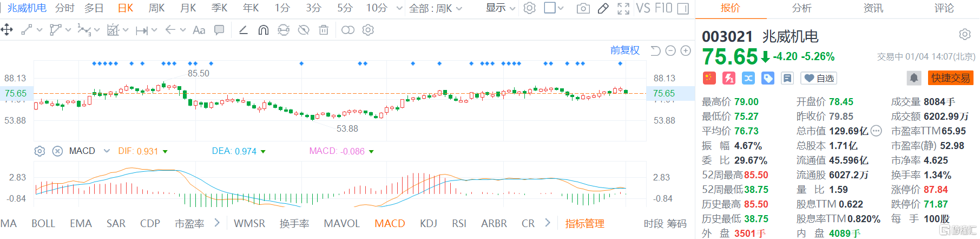This screenshot has height=239, width=980.
Task: Enter fullscreen chart mode
Action: pyautogui.click(x=623, y=8)
